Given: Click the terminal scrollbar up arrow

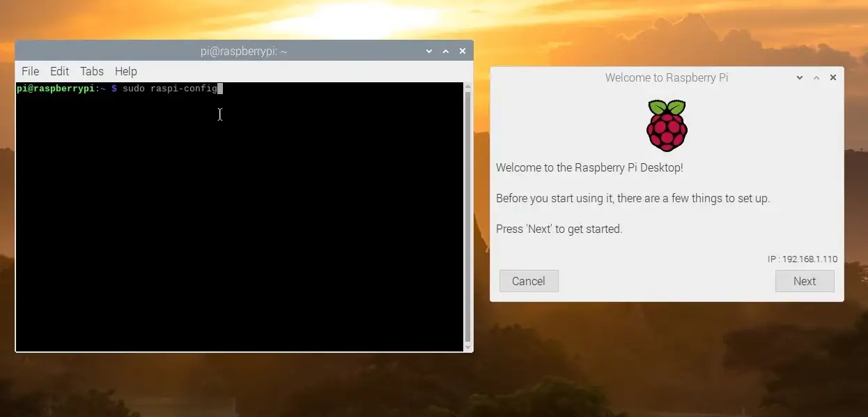Looking at the screenshot, I should coord(467,86).
